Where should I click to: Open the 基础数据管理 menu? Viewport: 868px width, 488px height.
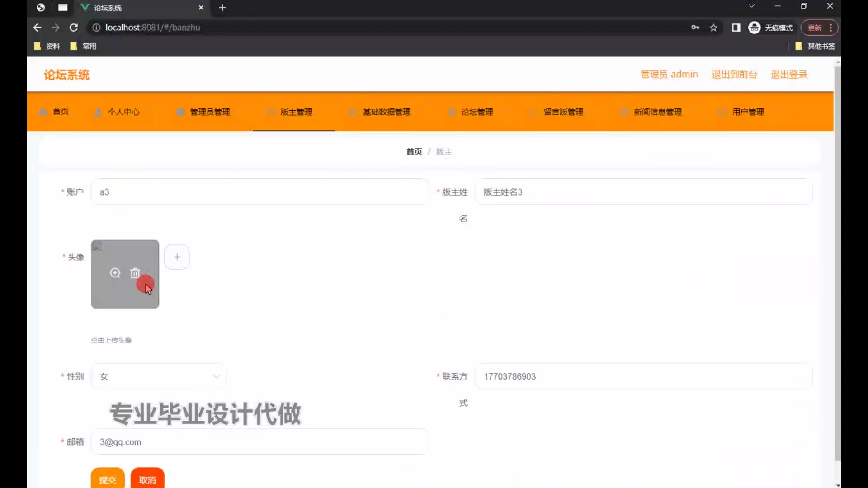tap(387, 112)
